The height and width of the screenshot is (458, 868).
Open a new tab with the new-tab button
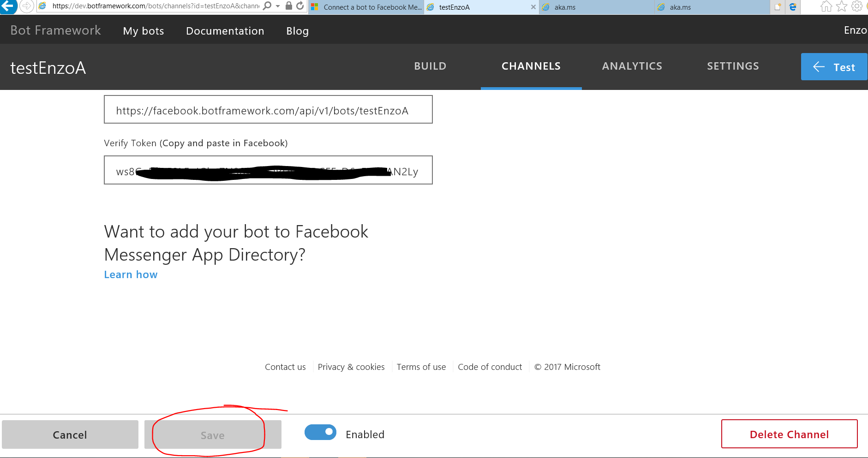778,7
